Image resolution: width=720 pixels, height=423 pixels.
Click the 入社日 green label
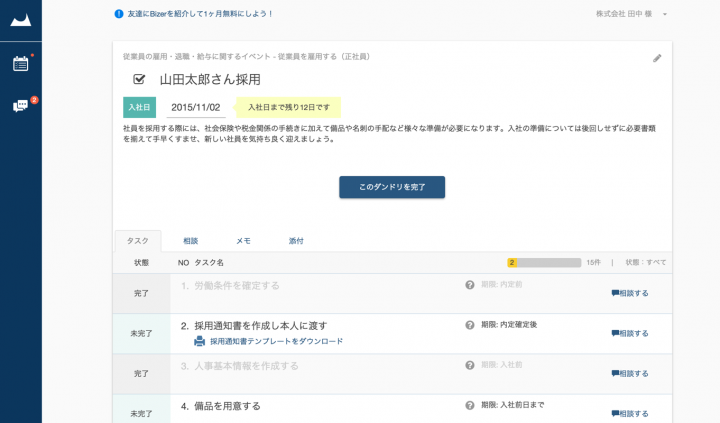pos(140,107)
